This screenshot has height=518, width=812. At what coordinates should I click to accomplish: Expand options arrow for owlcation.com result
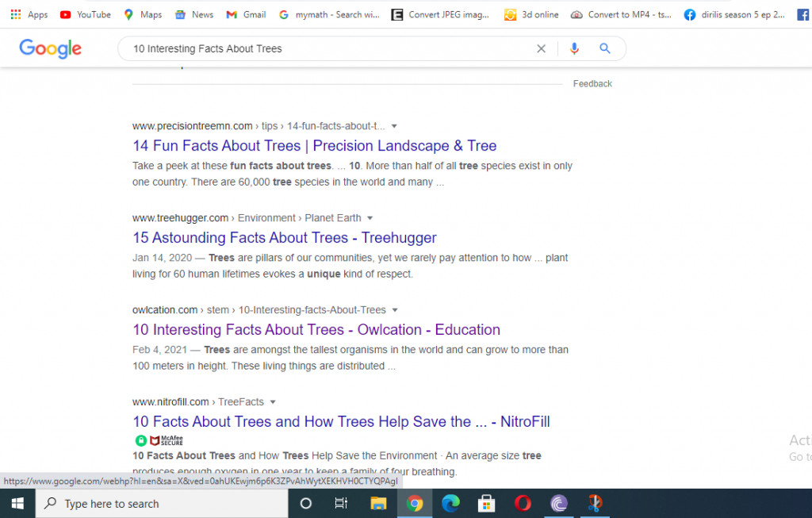[x=395, y=310]
